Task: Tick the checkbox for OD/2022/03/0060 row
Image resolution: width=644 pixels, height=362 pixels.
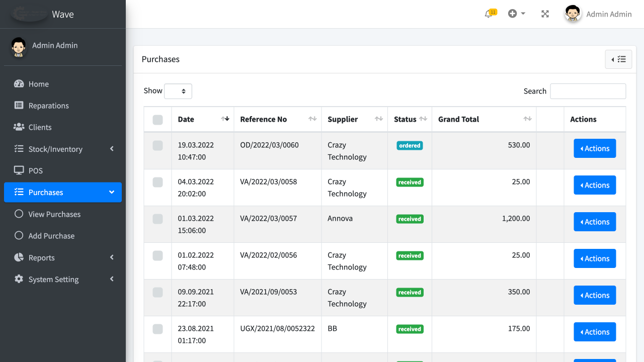Action: [x=157, y=145]
